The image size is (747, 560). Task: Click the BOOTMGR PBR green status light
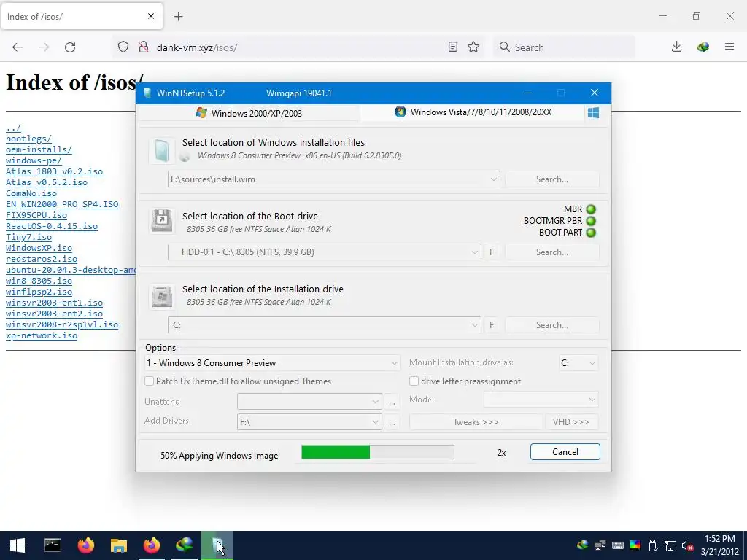[x=591, y=221]
